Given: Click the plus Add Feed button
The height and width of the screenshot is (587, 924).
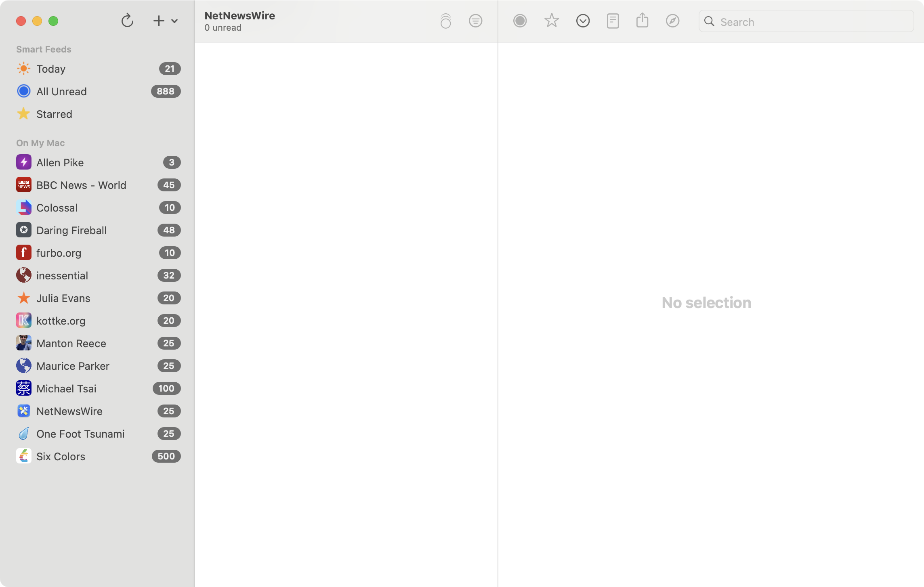Looking at the screenshot, I should click(x=159, y=21).
